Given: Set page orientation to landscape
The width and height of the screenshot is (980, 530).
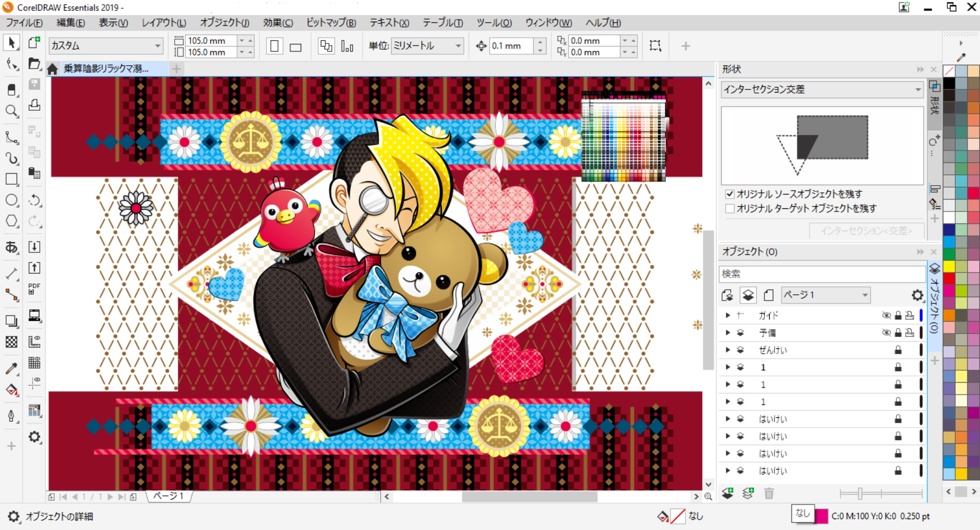Looking at the screenshot, I should click(295, 47).
